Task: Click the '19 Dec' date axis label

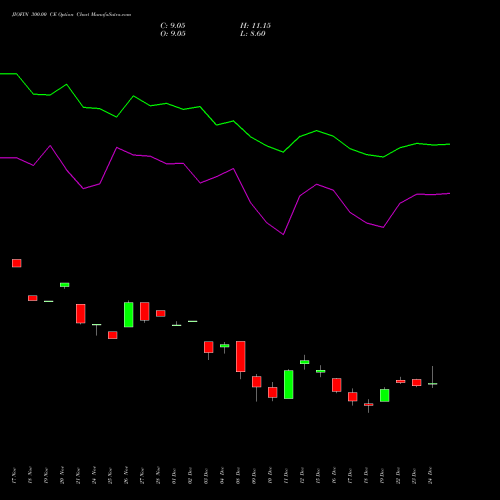Action: tap(382, 476)
